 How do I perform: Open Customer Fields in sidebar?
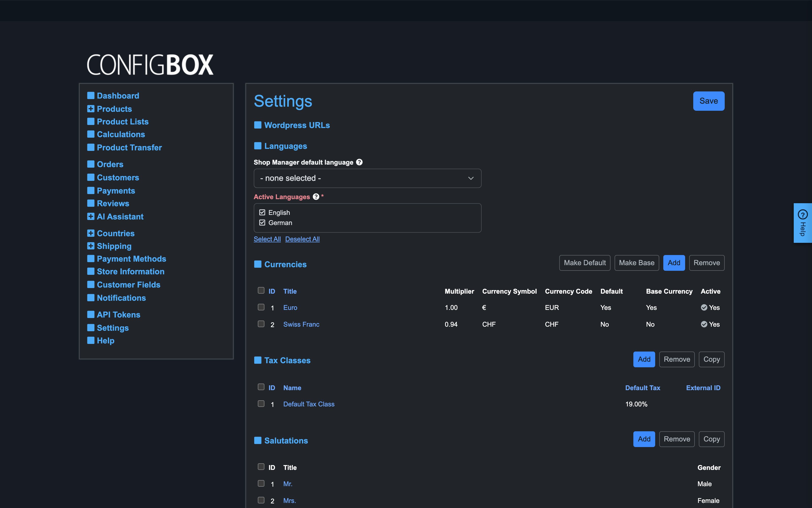128,284
